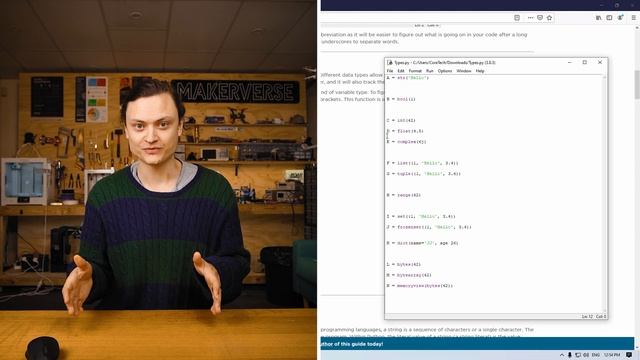The height and width of the screenshot is (360, 640).
Task: Open the Window menu in IDLE
Action: 464,71
